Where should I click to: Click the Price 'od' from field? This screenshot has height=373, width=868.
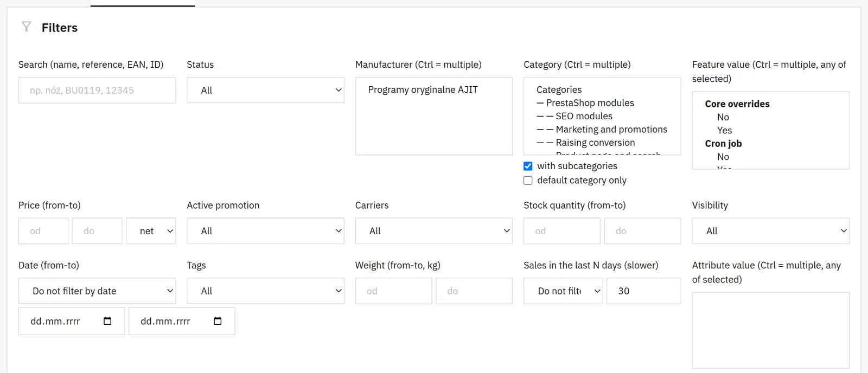[x=43, y=231]
